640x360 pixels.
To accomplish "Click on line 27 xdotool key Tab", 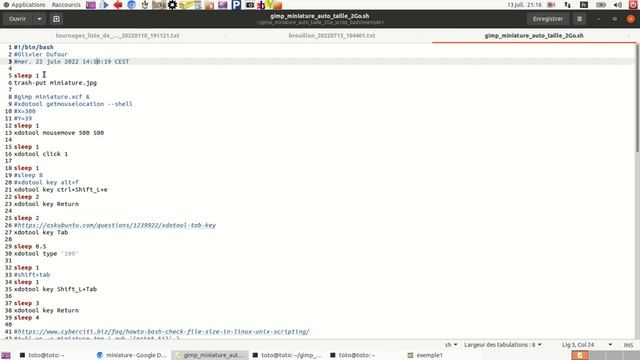I will pyautogui.click(x=41, y=232).
